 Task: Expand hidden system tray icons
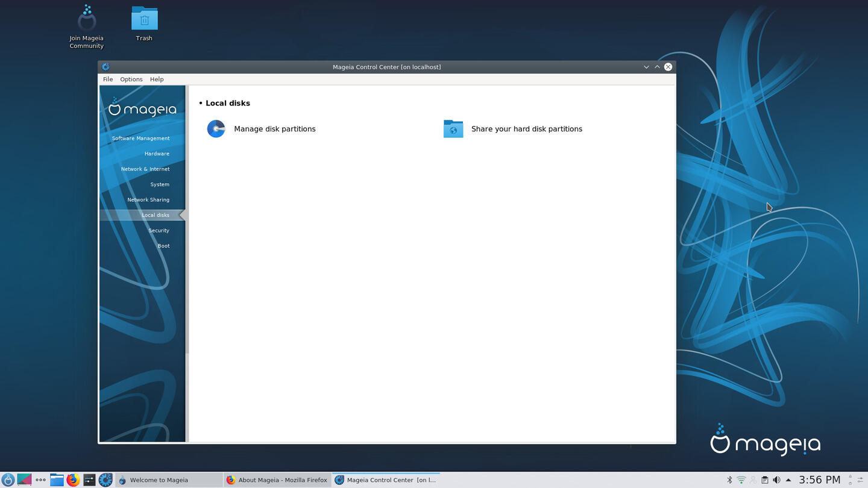(x=788, y=480)
